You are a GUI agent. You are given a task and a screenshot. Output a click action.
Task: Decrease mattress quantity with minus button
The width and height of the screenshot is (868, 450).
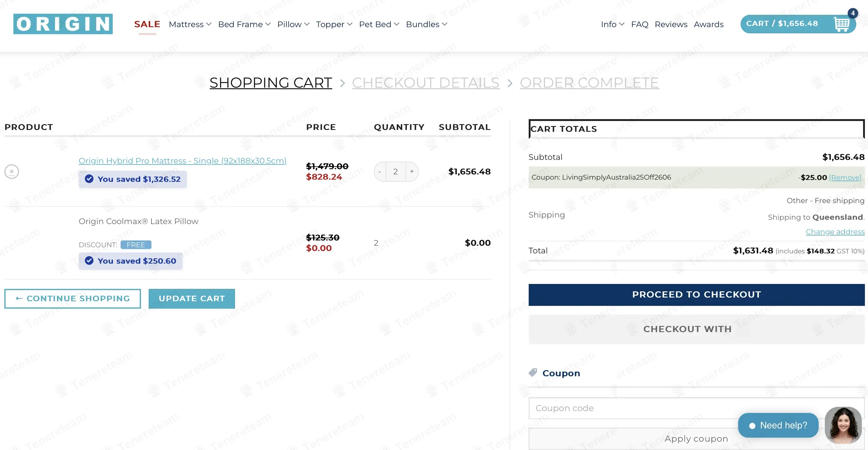(380, 172)
